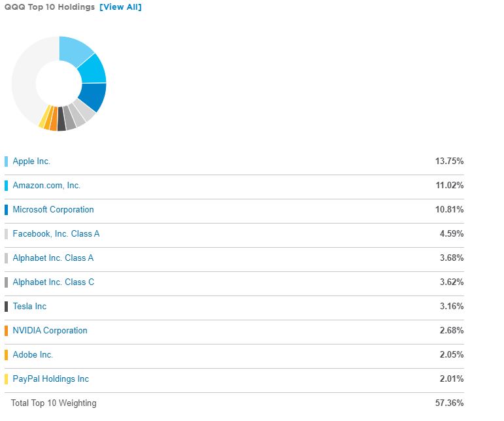
Task: Click the 13.75% weighting value
Action: [x=449, y=161]
